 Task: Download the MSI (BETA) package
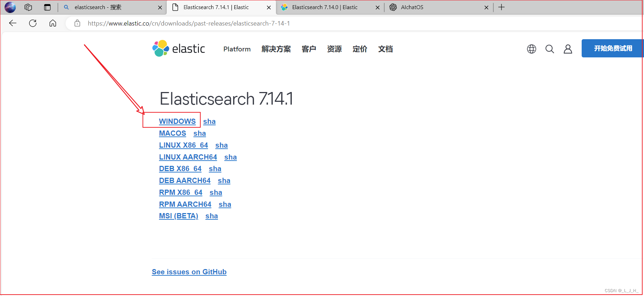tap(179, 216)
